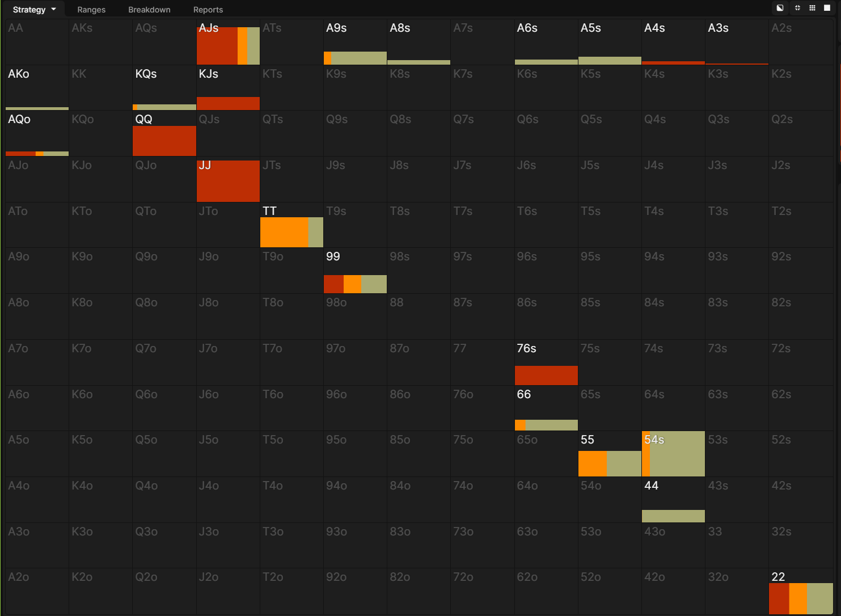Choose the TT hand cell

point(291,225)
